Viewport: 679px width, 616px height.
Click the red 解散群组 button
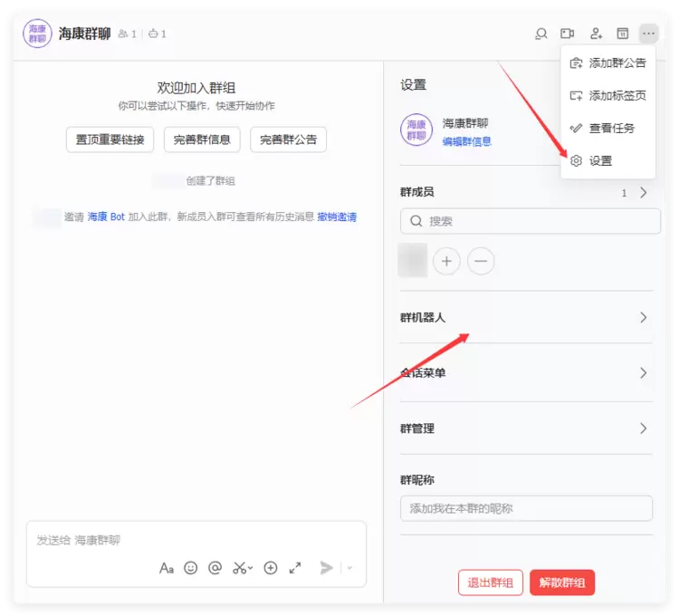[562, 582]
